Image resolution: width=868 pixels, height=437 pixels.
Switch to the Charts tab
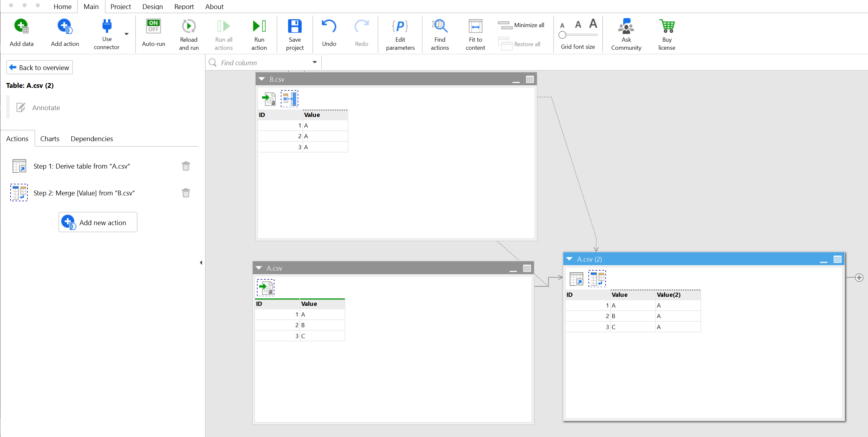click(x=49, y=139)
